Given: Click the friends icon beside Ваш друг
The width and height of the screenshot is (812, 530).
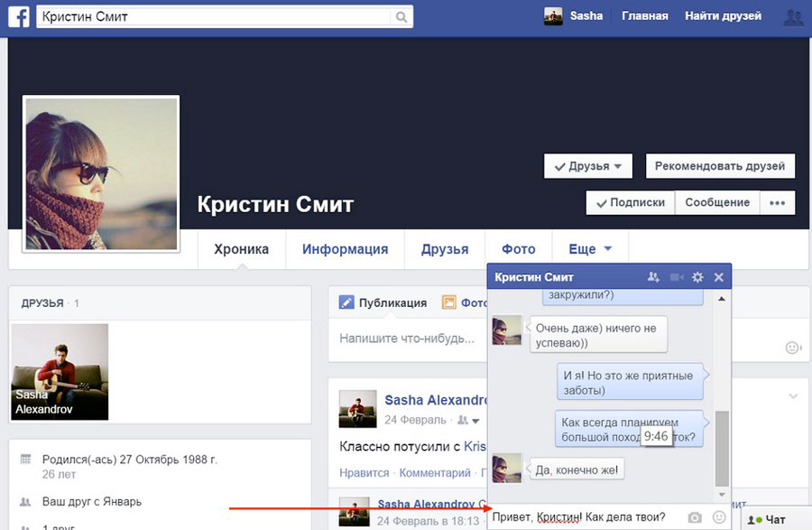Looking at the screenshot, I should tap(25, 501).
